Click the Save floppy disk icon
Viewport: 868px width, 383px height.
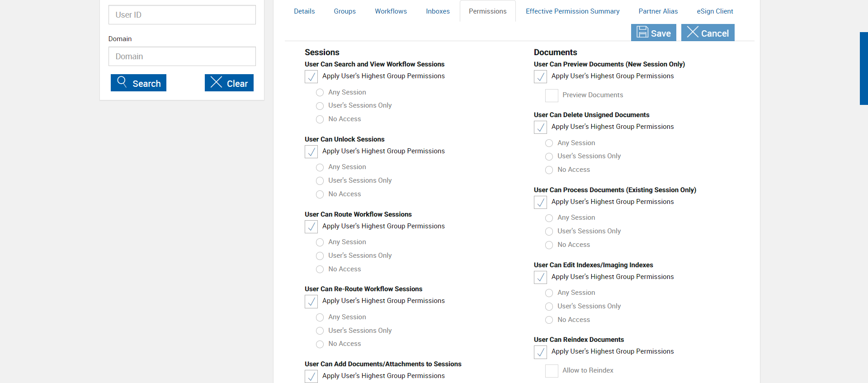642,32
